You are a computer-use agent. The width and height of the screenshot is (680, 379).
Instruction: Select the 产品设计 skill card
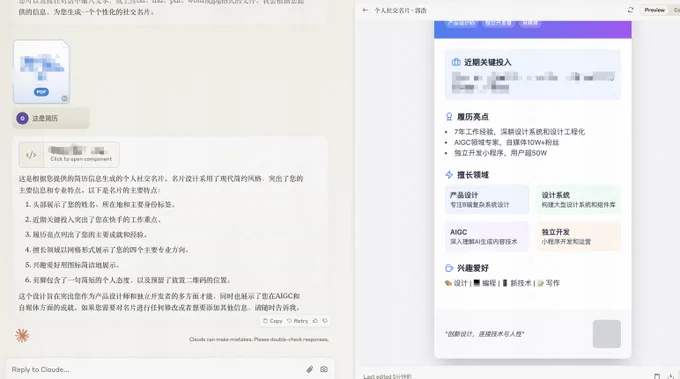(487, 199)
